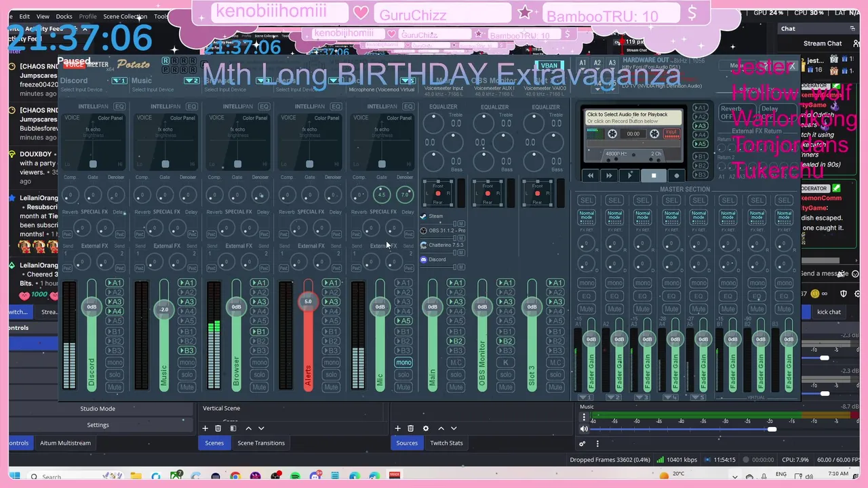The height and width of the screenshot is (488, 868).
Task: Open the Aitum Multistream tab
Action: point(65,443)
